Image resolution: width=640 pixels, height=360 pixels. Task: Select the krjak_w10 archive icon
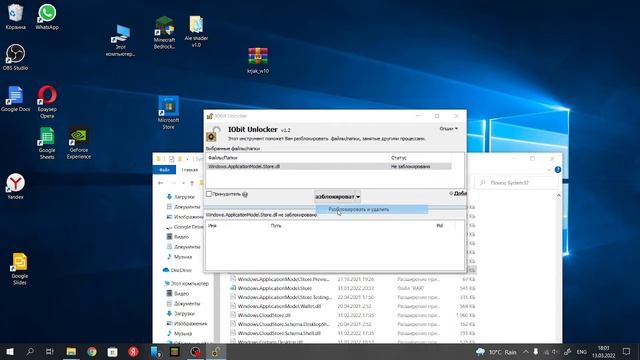[x=258, y=60]
